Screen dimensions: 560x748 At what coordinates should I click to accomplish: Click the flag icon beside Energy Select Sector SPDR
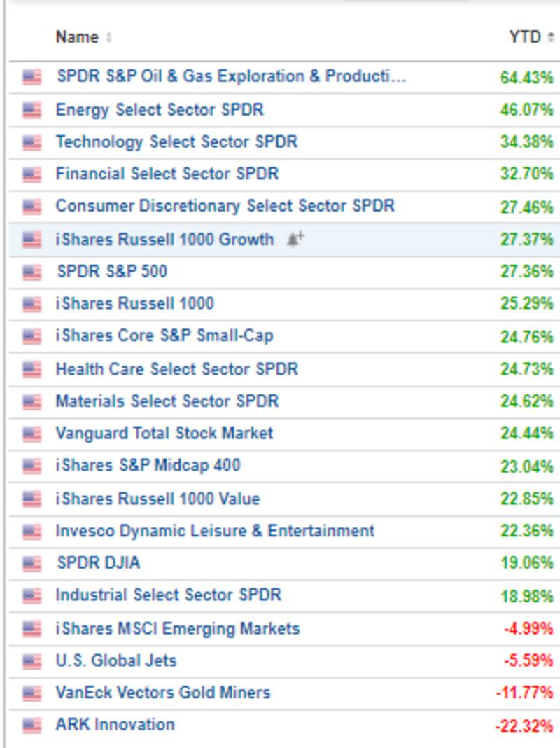coord(31,110)
